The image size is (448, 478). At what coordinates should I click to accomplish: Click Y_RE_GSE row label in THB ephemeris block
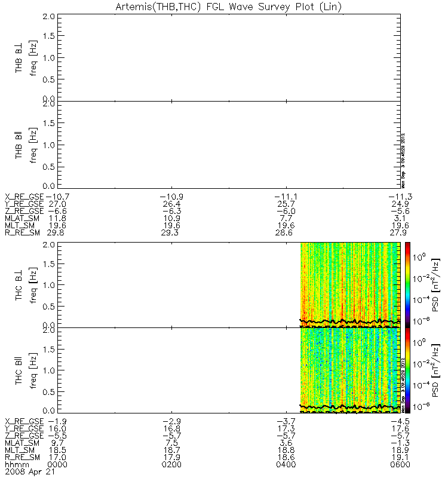tap(24, 204)
